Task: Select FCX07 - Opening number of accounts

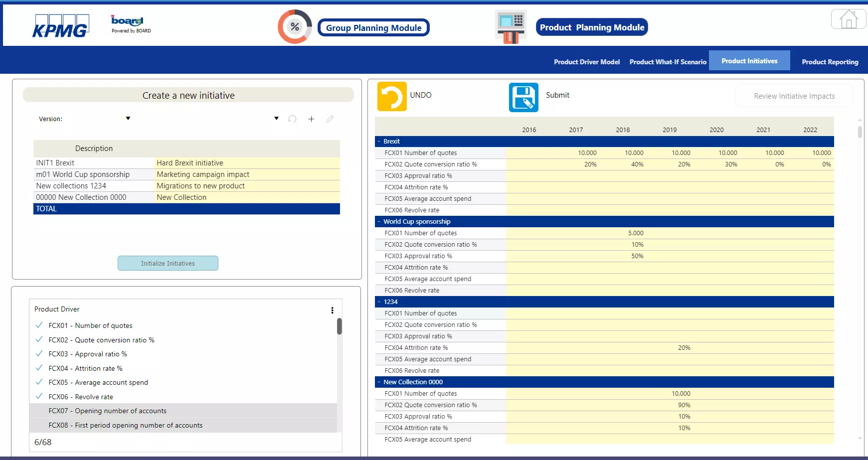Action: pos(107,411)
